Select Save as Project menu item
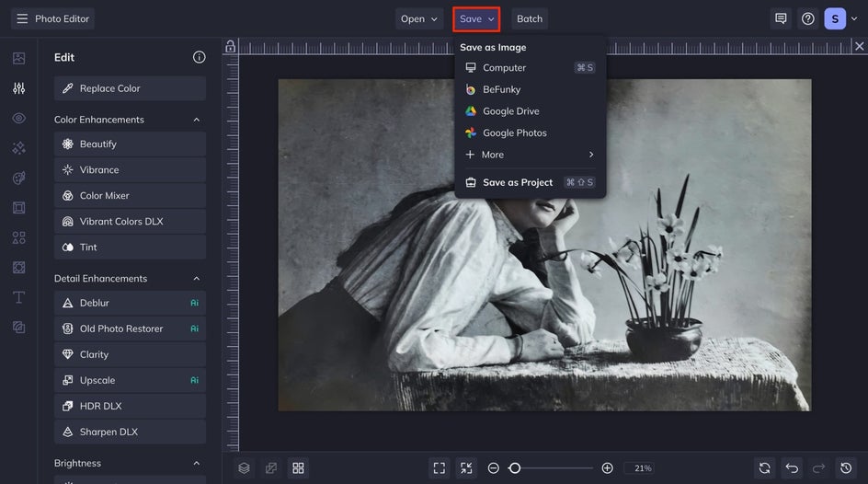The height and width of the screenshot is (484, 868). point(531,182)
